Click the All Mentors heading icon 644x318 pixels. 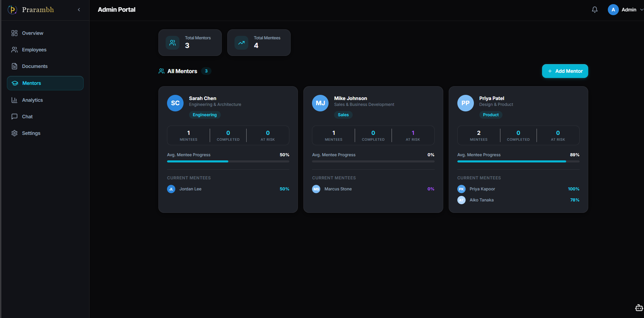click(162, 71)
